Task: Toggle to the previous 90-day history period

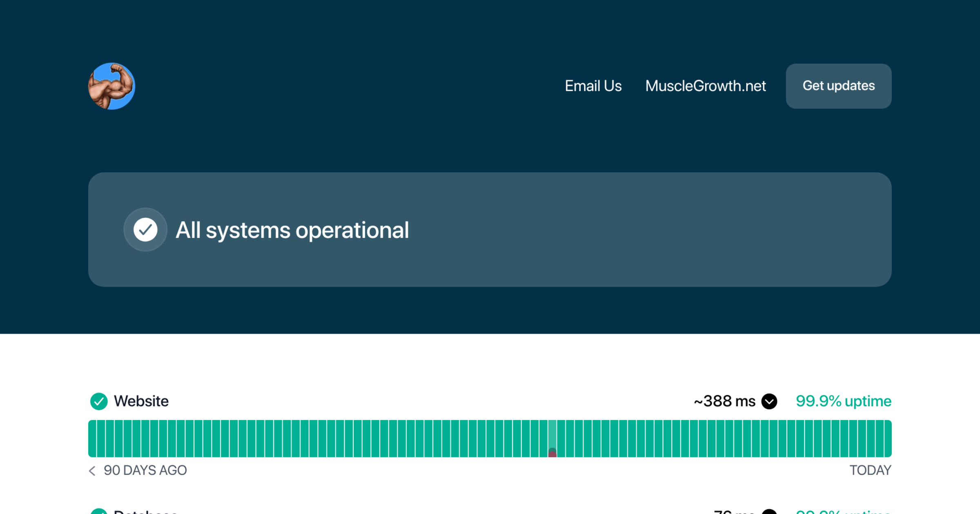Action: tap(91, 470)
